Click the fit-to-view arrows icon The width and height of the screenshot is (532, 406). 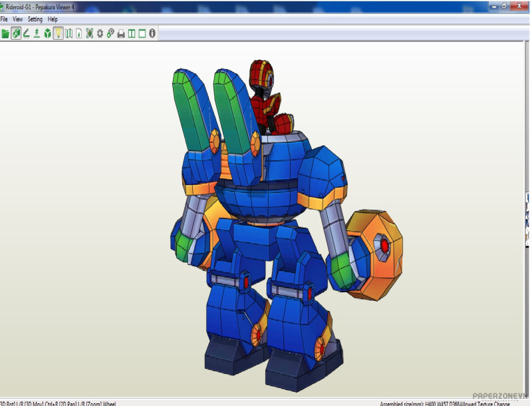coord(90,33)
